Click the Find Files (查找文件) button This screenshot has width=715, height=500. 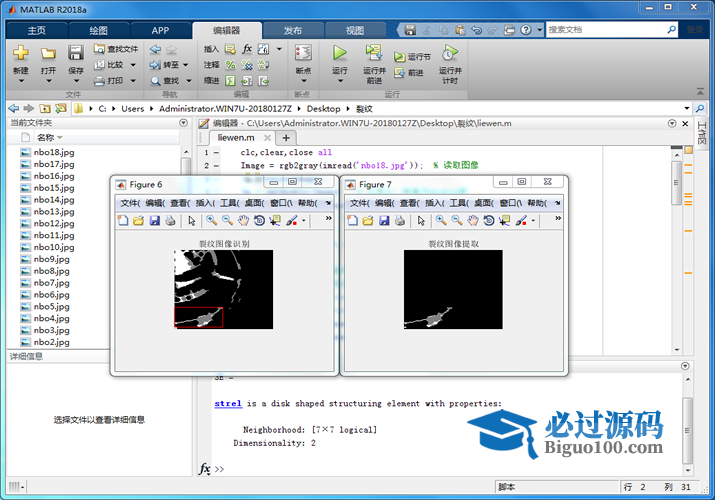pos(116,48)
